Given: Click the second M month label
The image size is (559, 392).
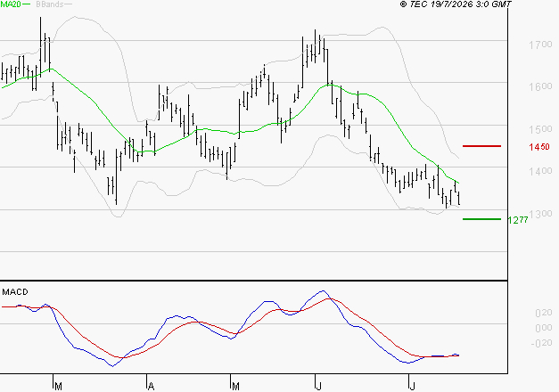Looking at the screenshot, I should pyautogui.click(x=235, y=387).
